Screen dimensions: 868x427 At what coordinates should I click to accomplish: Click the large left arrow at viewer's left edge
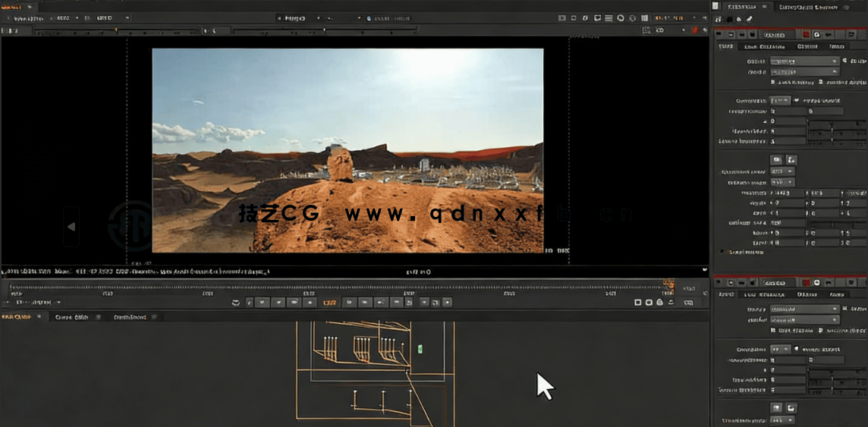[71, 227]
